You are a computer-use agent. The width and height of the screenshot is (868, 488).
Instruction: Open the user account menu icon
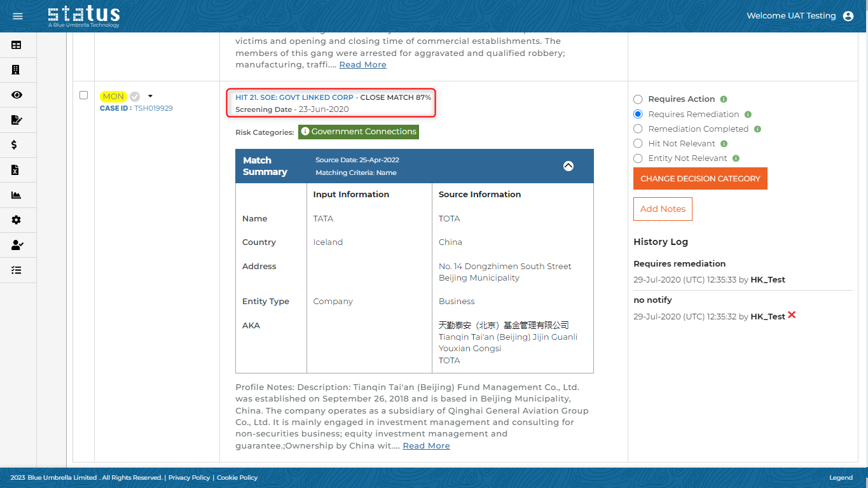[x=848, y=17]
